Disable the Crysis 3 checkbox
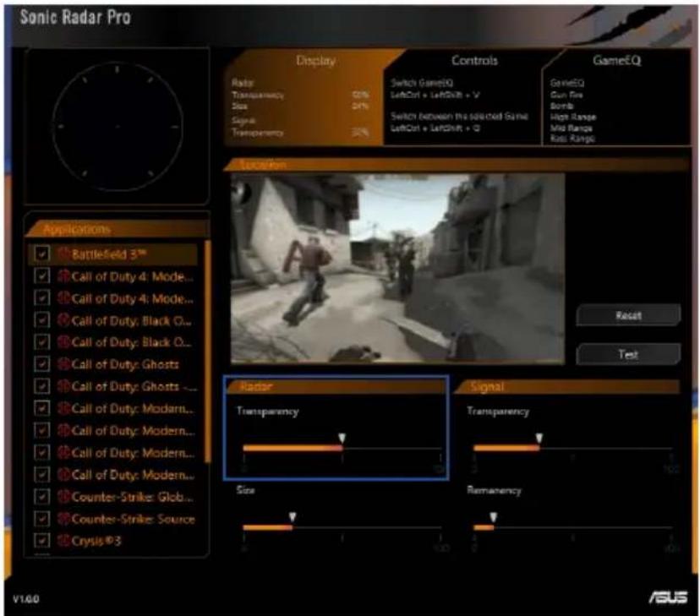700x616 pixels. [x=42, y=541]
